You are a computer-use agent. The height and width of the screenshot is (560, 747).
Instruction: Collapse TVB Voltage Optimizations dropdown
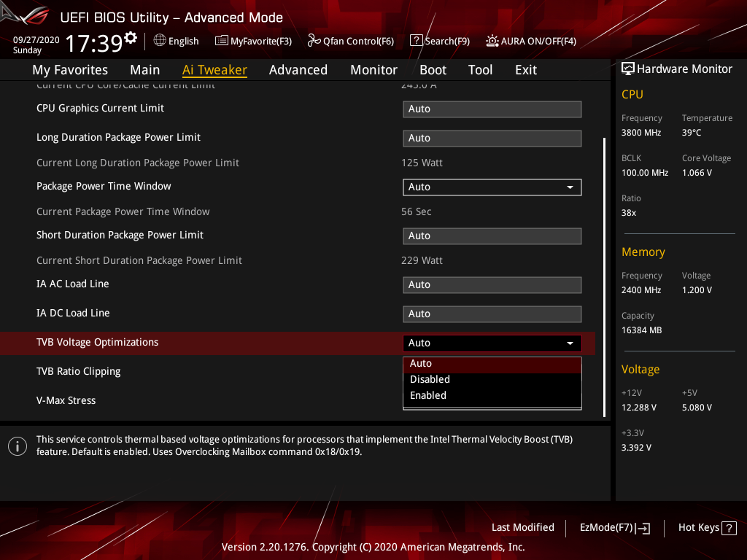coord(492,343)
